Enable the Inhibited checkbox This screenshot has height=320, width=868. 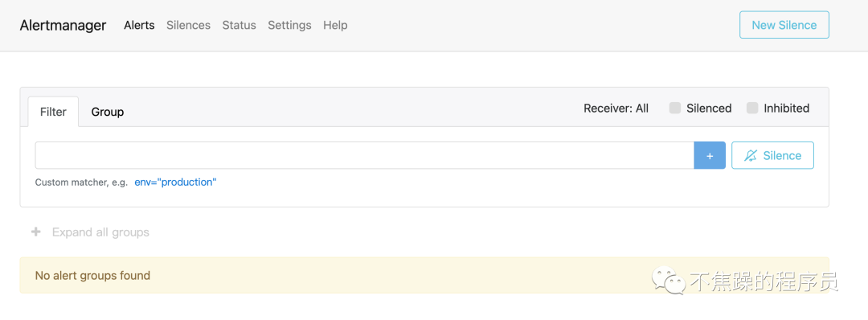tap(751, 109)
